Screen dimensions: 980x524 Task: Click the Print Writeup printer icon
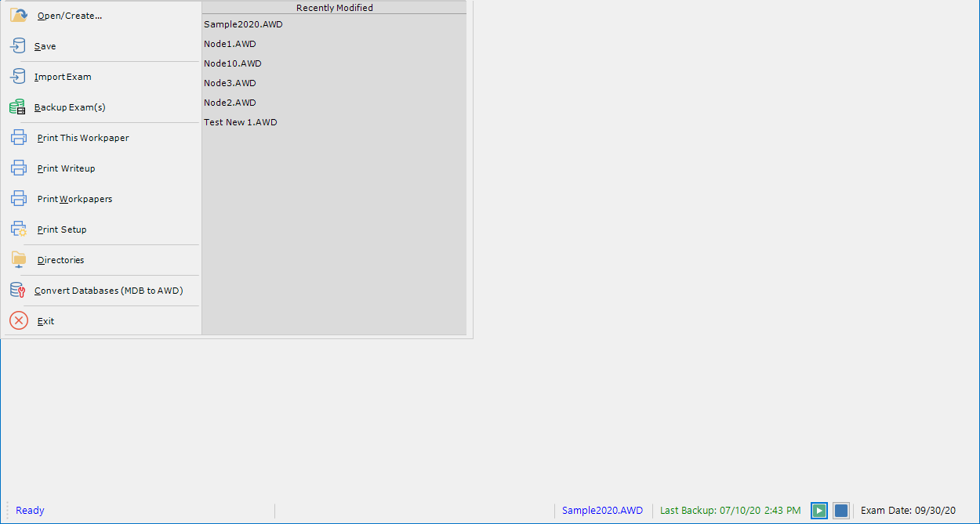18,167
